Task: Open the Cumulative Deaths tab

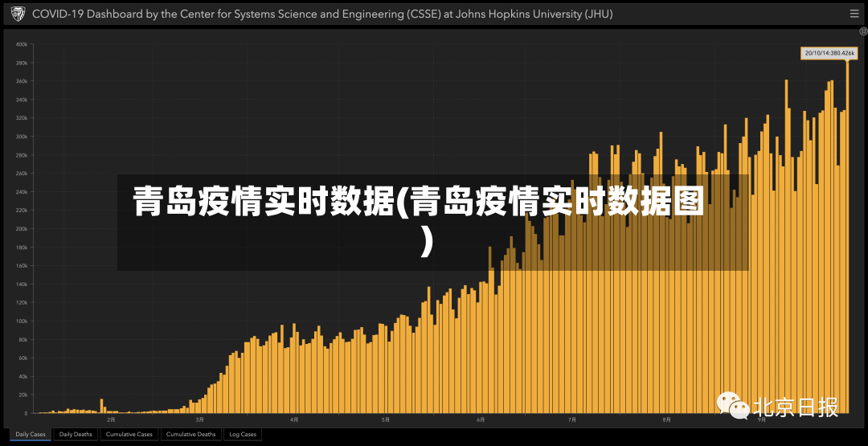Action: pyautogui.click(x=191, y=435)
